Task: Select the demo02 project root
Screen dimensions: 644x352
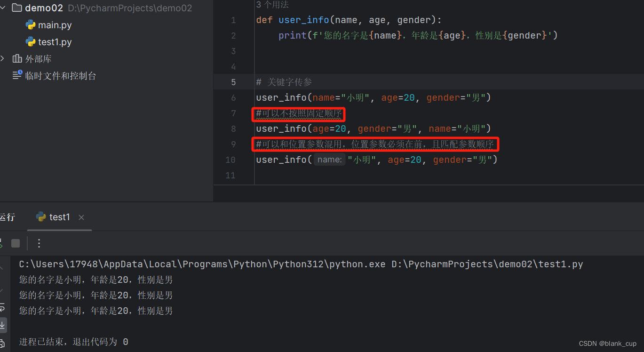Action: point(44,8)
